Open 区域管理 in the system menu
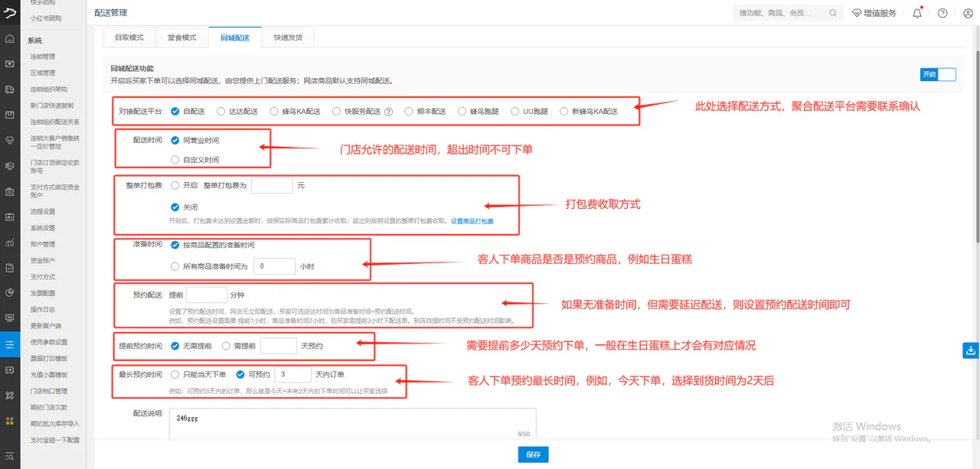This screenshot has width=980, height=469. (43, 73)
